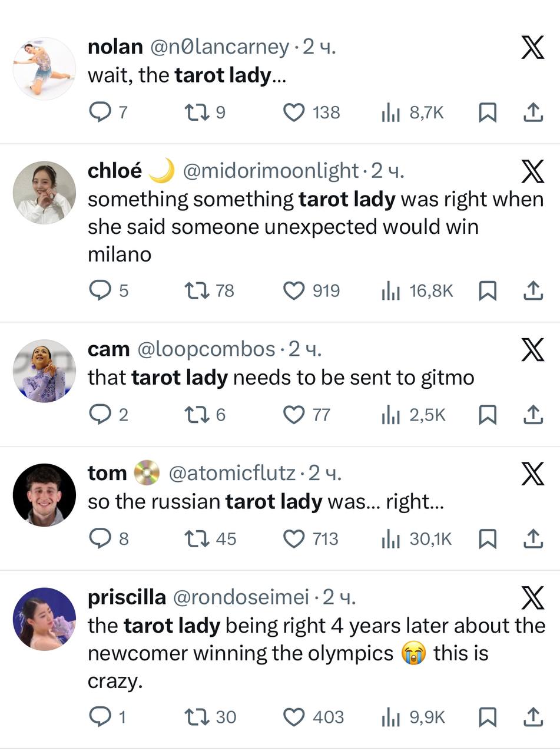The width and height of the screenshot is (560, 754).
Task: Open the @loopcombos handle link
Action: (206, 349)
